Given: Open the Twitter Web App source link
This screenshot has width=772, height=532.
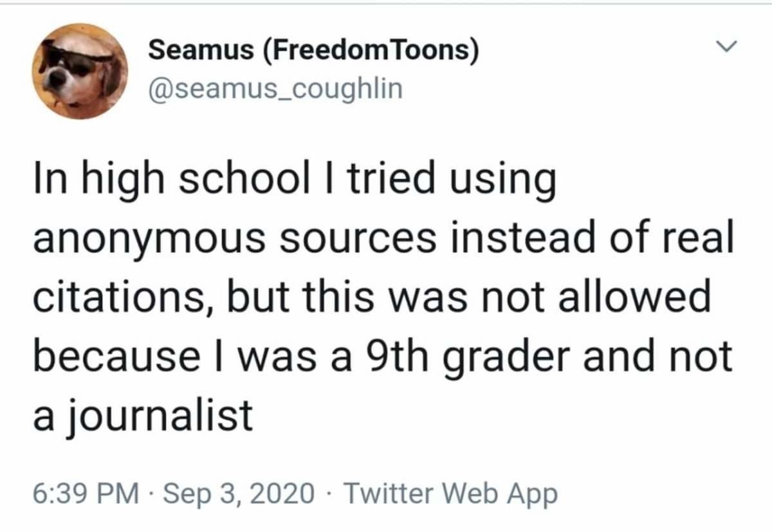Looking at the screenshot, I should tap(450, 494).
